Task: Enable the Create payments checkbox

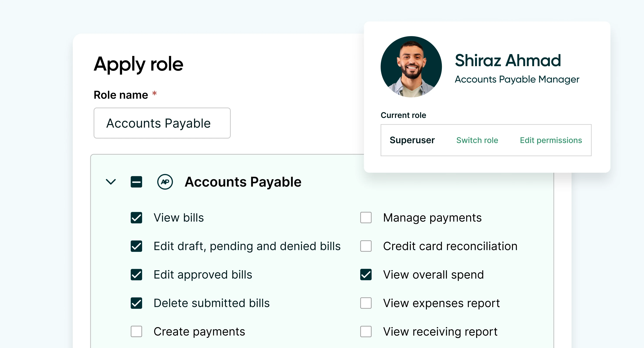Action: (136, 331)
